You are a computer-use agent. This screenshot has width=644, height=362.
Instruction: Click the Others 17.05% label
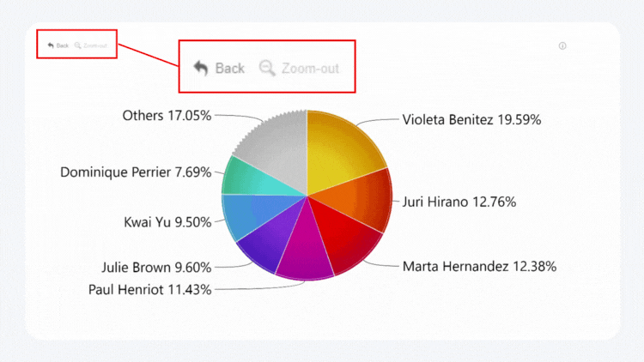(x=167, y=116)
